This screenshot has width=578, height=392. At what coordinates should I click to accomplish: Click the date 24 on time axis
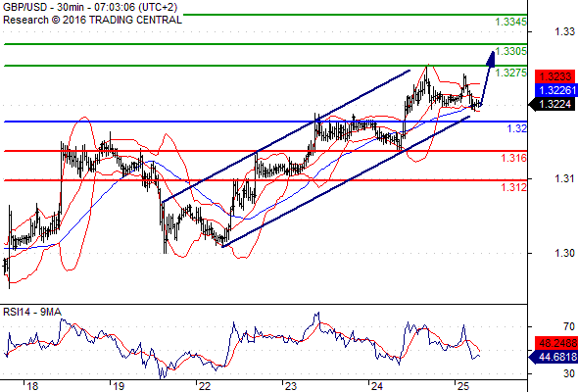[377, 386]
